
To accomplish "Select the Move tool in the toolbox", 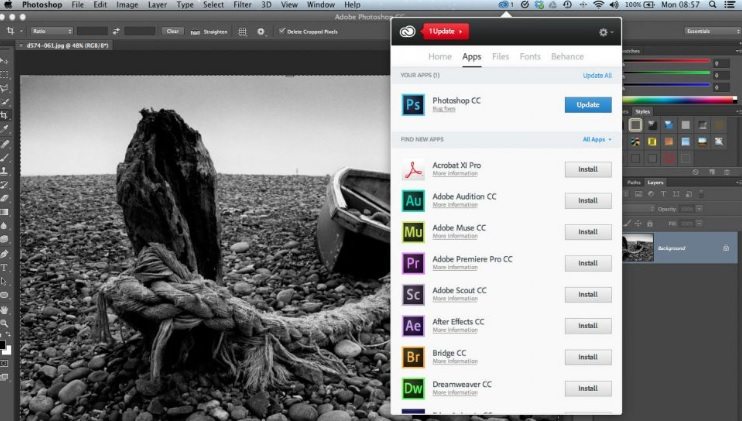I will pos(4,61).
